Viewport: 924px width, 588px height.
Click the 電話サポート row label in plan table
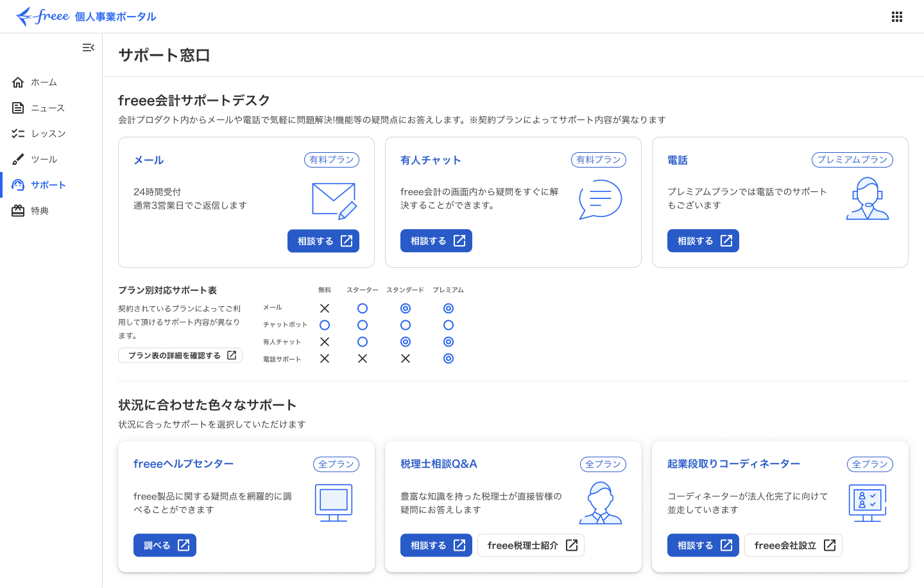coord(282,359)
